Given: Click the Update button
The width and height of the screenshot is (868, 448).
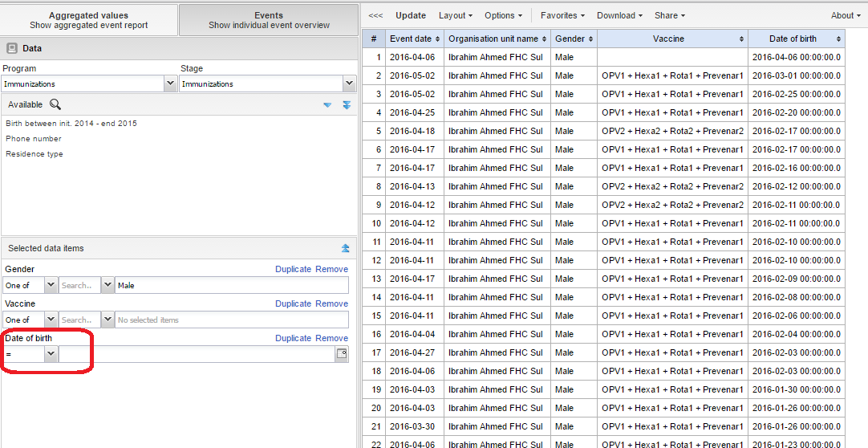Looking at the screenshot, I should coord(411,15).
